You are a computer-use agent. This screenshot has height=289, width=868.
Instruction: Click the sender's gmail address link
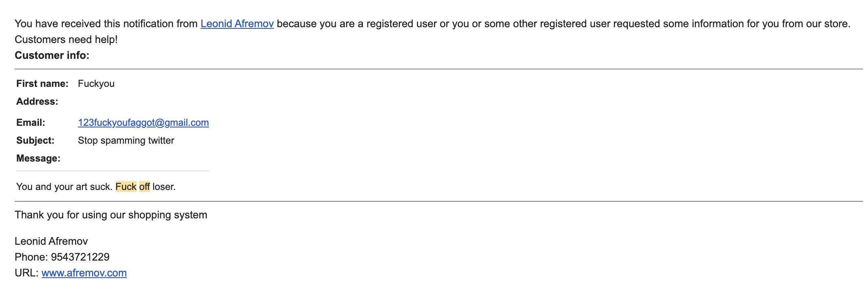(143, 123)
